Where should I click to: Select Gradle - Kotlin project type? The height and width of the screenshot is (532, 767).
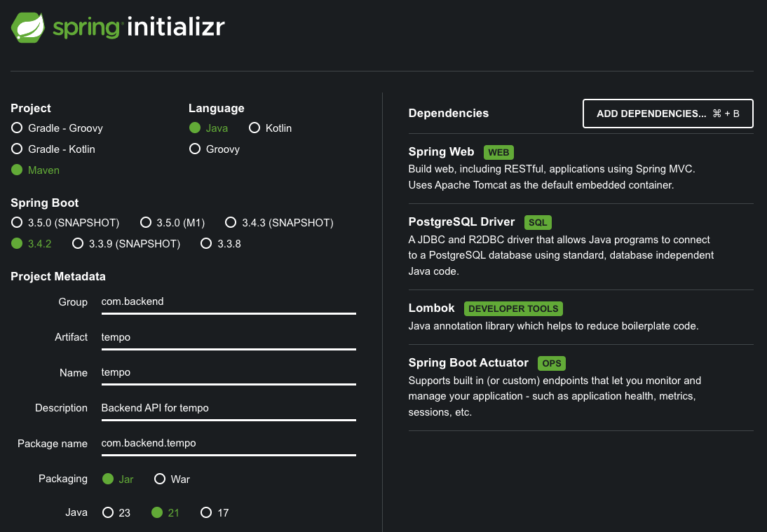(53, 149)
